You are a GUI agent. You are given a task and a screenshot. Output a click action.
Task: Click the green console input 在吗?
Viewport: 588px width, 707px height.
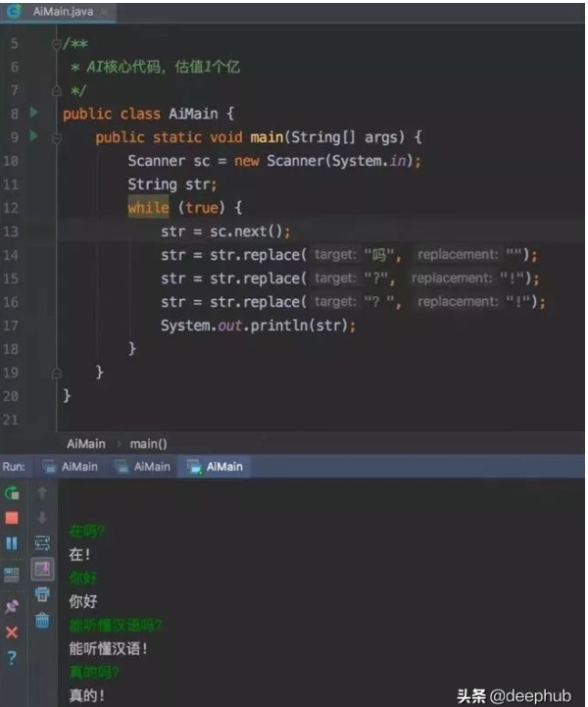pyautogui.click(x=87, y=531)
